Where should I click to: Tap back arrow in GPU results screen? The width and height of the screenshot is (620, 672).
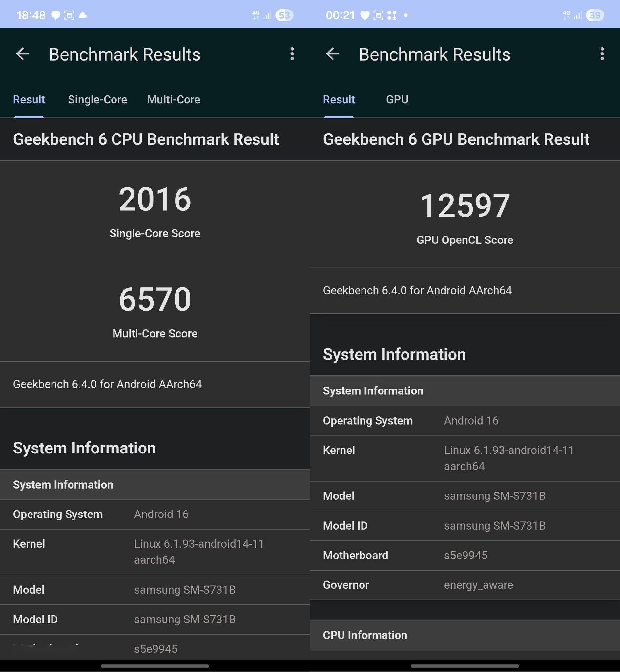pyautogui.click(x=333, y=54)
